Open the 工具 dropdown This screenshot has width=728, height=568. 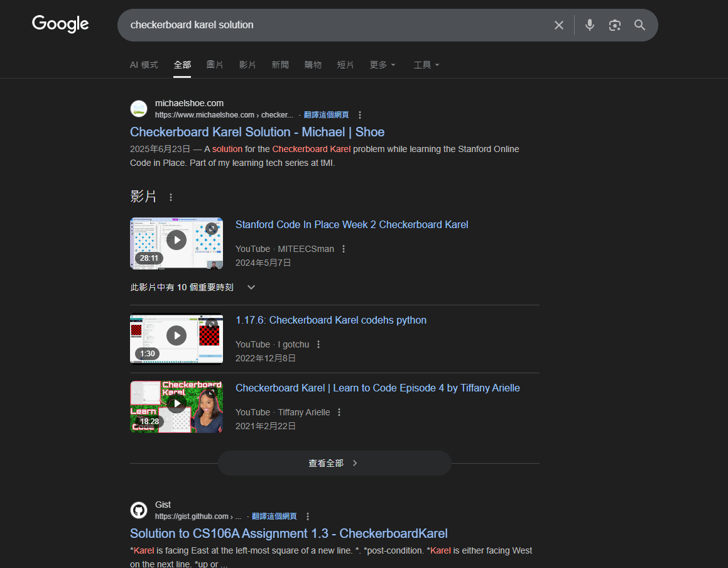[426, 65]
